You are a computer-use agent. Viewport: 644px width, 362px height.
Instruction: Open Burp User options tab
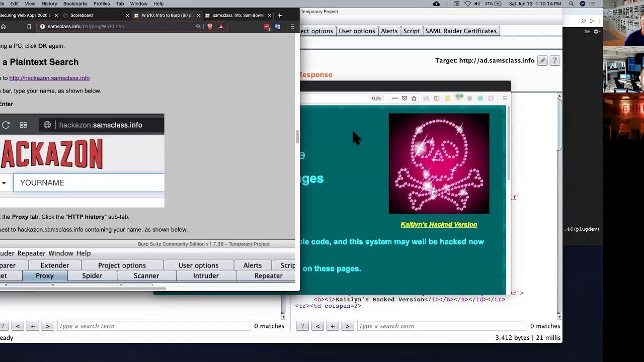(357, 31)
